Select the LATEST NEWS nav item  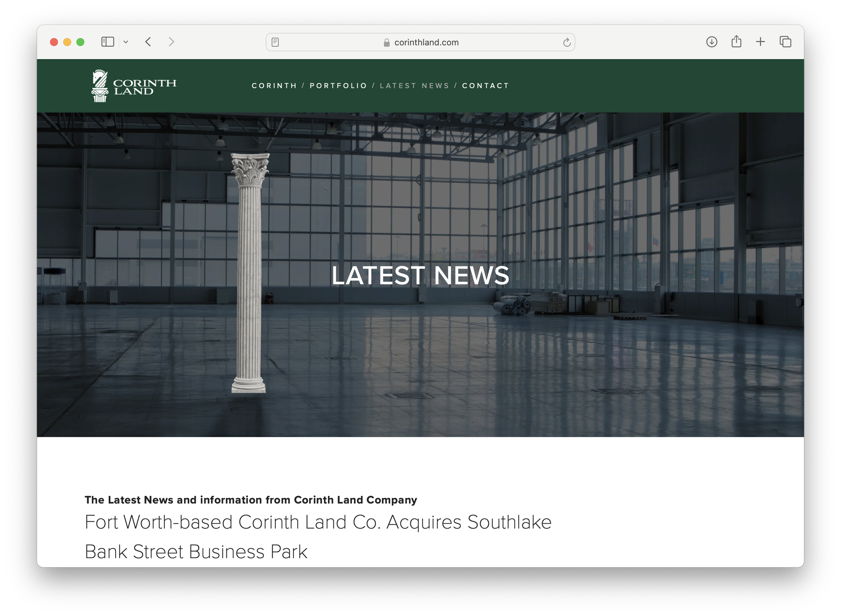(x=414, y=86)
